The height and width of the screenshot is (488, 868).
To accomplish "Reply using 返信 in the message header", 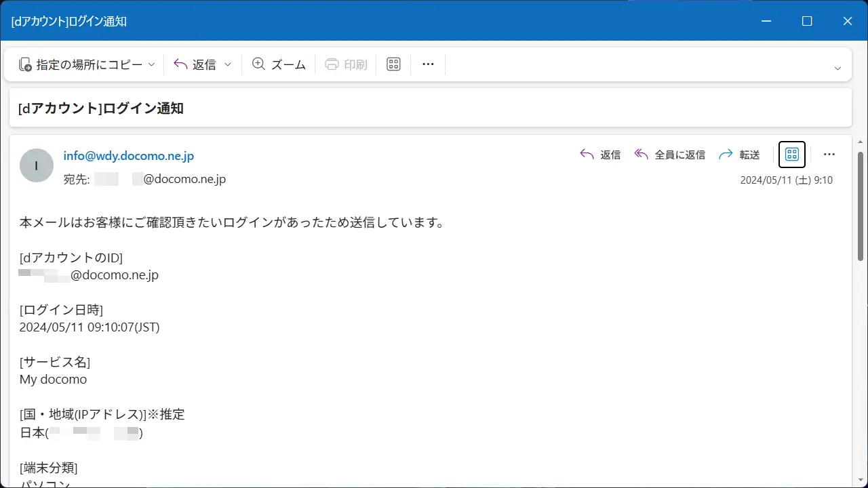I will pyautogui.click(x=600, y=155).
